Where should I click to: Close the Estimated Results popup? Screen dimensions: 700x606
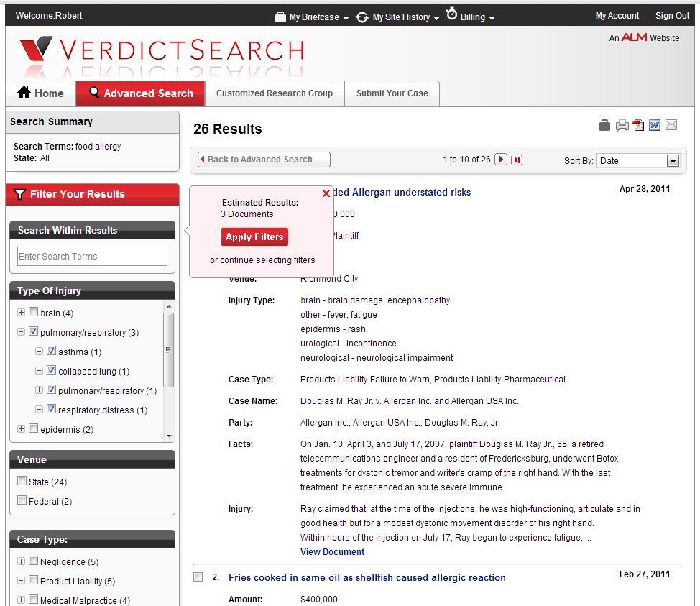326,193
